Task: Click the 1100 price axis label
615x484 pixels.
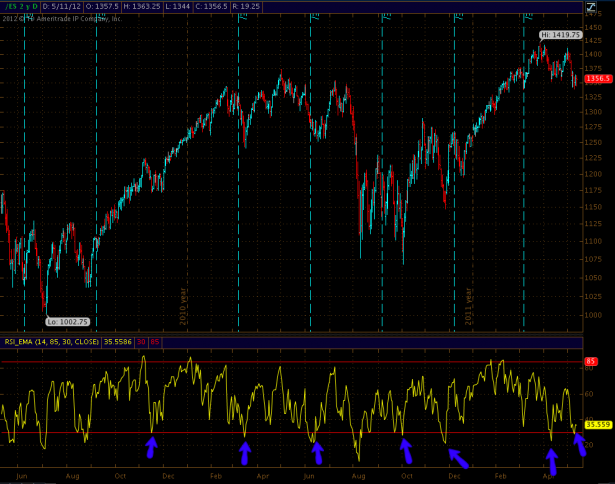Action: pyautogui.click(x=593, y=241)
